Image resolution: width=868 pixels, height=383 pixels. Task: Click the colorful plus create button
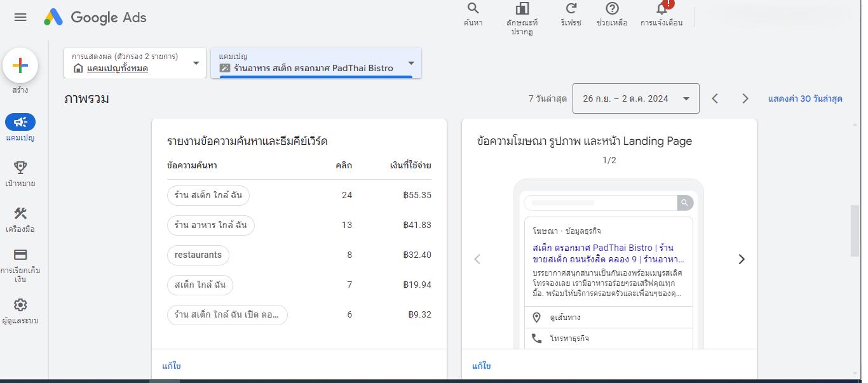20,65
